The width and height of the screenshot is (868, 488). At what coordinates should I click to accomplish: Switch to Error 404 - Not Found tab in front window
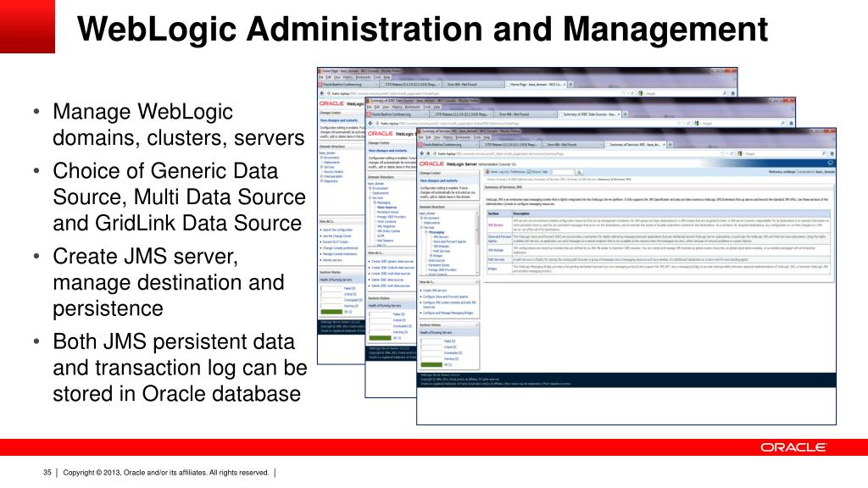click(x=574, y=144)
